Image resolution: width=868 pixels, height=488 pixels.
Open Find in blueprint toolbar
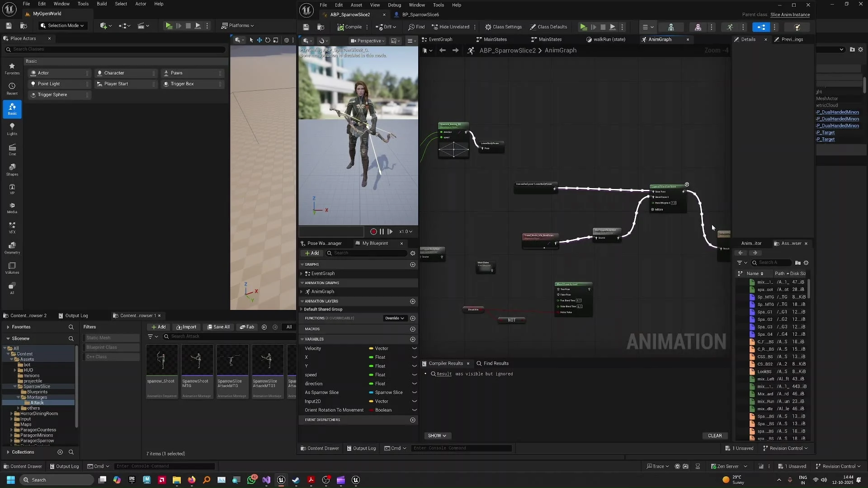pos(416,27)
